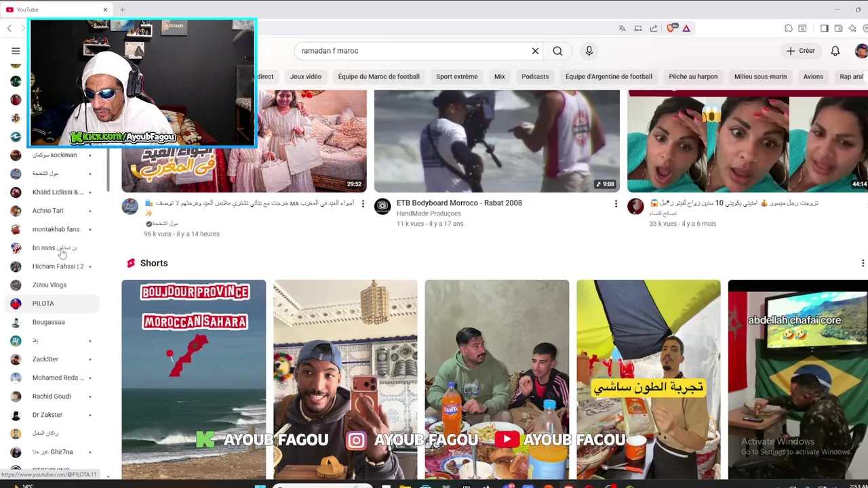Image resolution: width=868 pixels, height=488 pixels.
Task: Click the Créer button
Action: click(801, 51)
